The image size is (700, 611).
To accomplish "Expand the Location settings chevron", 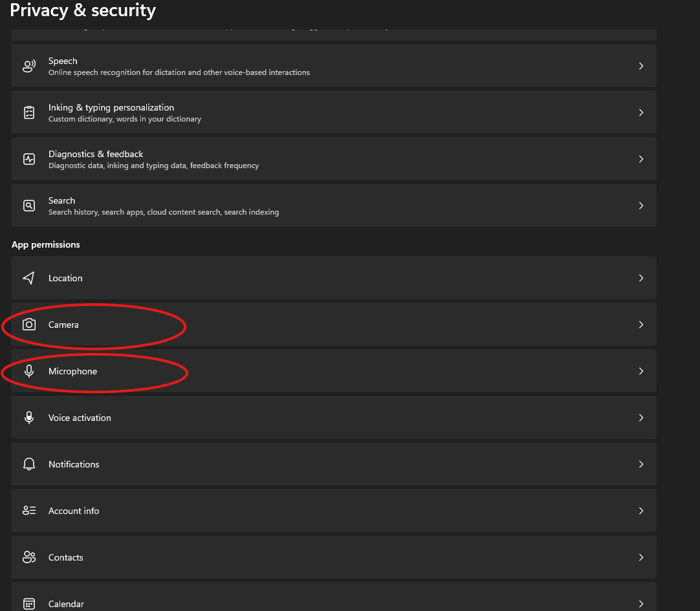I will pyautogui.click(x=641, y=278).
